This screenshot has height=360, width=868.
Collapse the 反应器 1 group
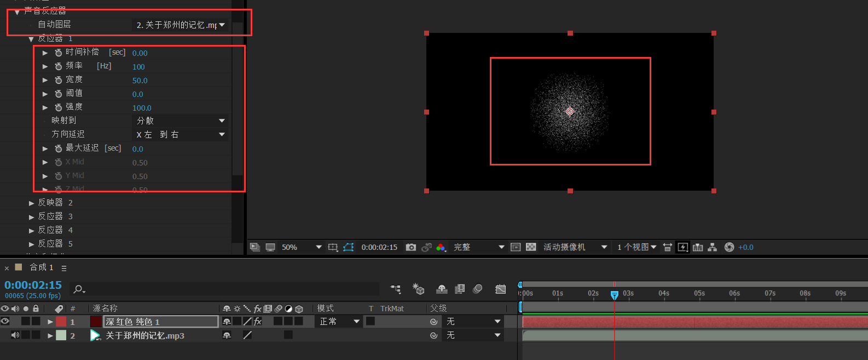31,39
